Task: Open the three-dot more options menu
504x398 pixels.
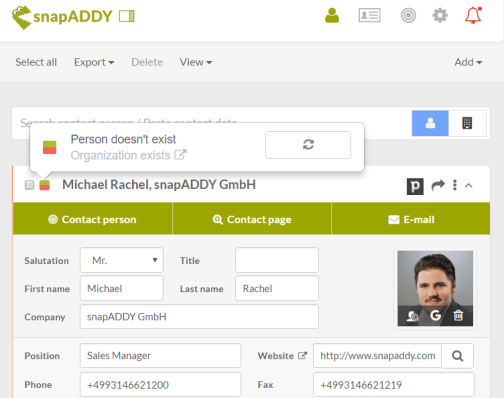Action: [455, 185]
